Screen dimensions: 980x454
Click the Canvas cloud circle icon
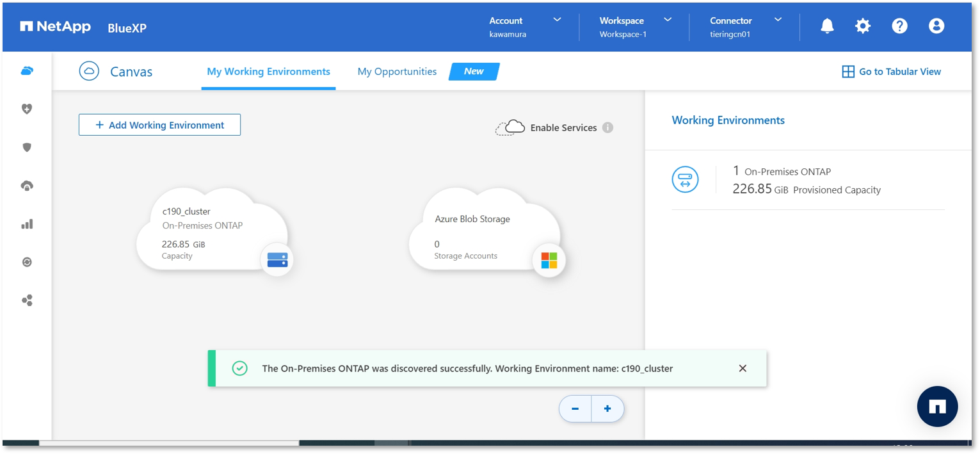tap(89, 71)
